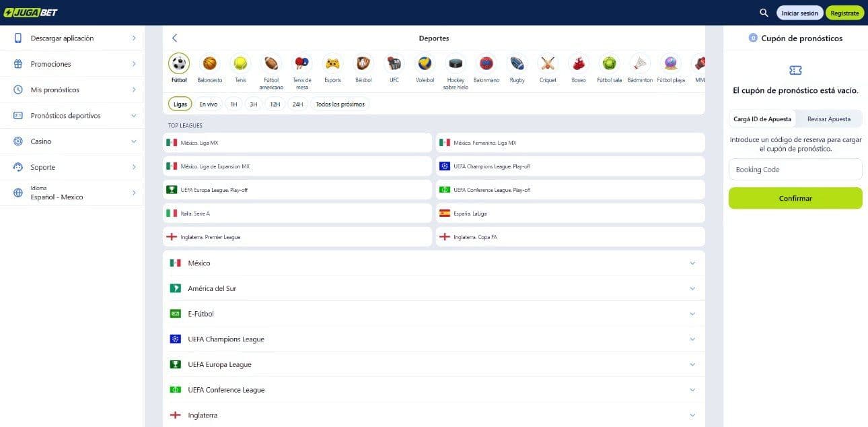
Task: Open the Casino sidebar dropdown
Action: click(x=72, y=141)
